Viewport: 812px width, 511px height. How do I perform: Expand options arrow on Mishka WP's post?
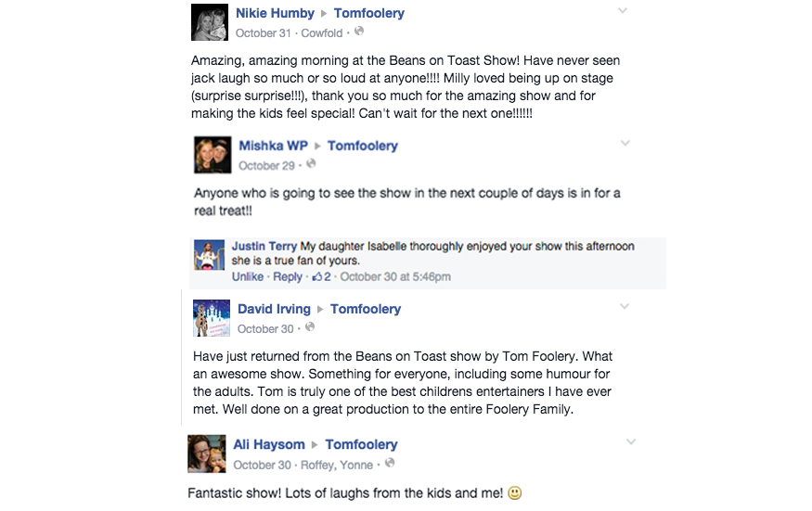(625, 144)
